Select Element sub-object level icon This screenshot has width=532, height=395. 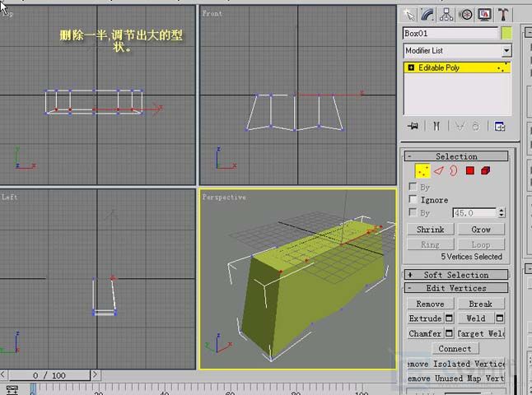pos(486,170)
